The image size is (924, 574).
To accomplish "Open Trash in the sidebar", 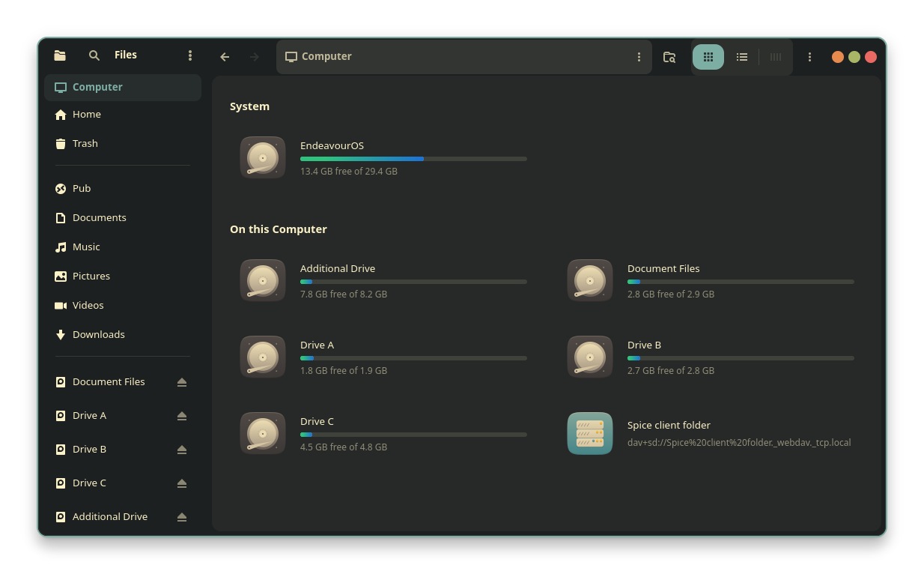I will click(x=123, y=143).
